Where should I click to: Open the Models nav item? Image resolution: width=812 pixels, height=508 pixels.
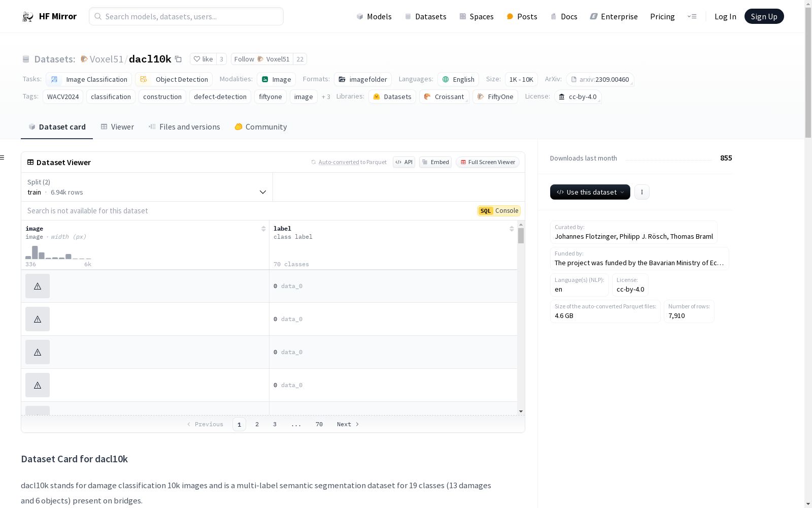[374, 16]
